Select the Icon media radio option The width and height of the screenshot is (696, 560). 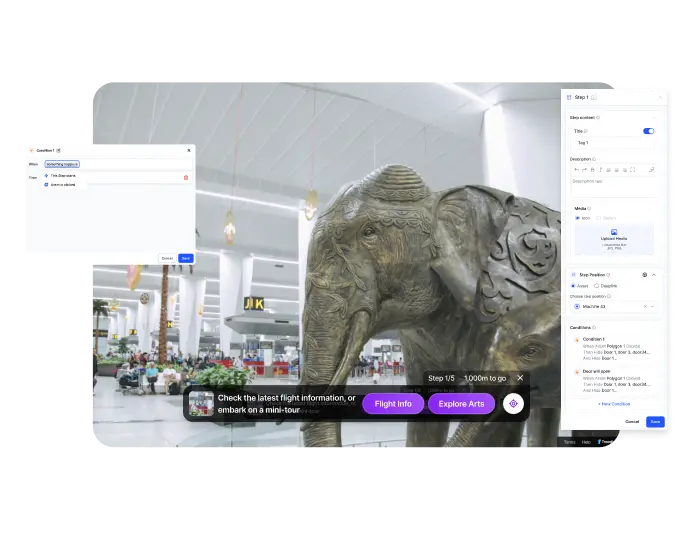tap(577, 218)
